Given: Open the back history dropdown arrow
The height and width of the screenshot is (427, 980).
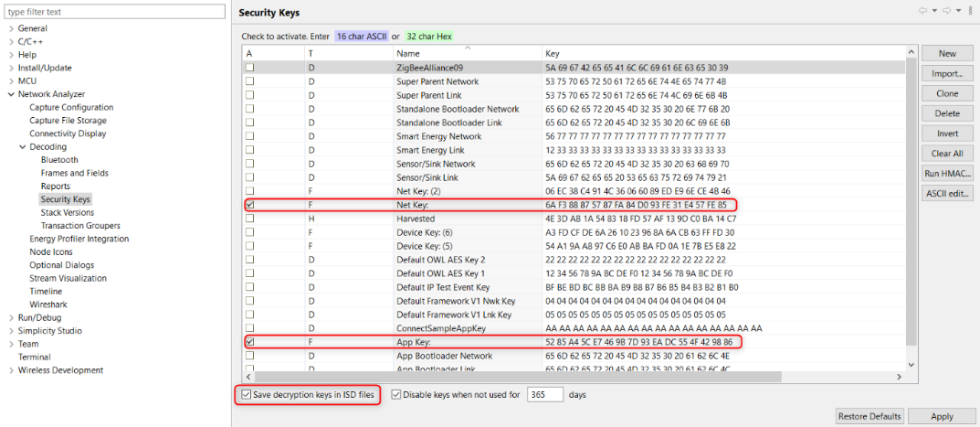Looking at the screenshot, I should 935,12.
